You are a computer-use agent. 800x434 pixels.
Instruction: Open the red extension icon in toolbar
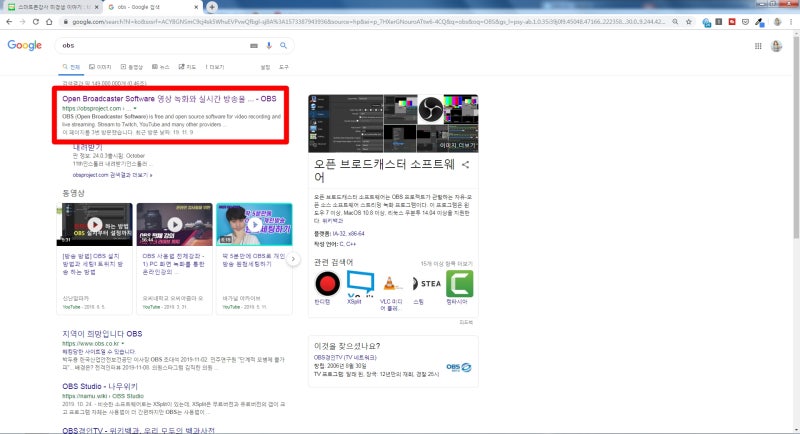tap(732, 22)
